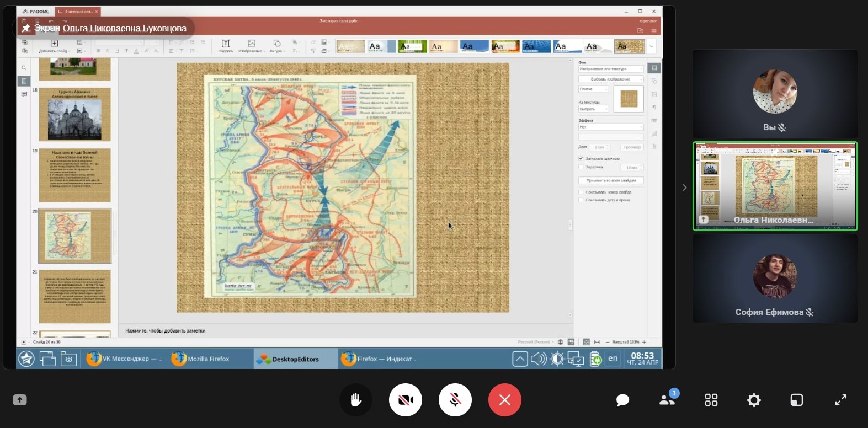Open paragraph settings sidebar icon
The height and width of the screenshot is (428, 868).
coord(654,108)
